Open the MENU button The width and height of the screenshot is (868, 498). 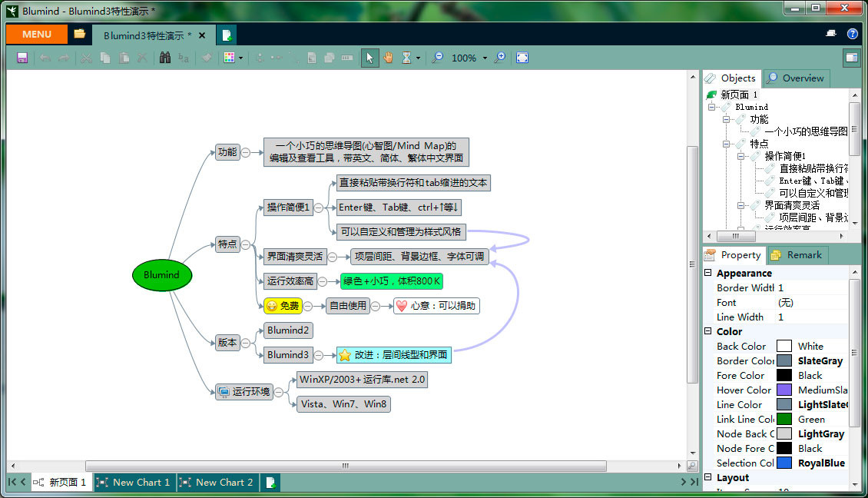click(x=37, y=35)
